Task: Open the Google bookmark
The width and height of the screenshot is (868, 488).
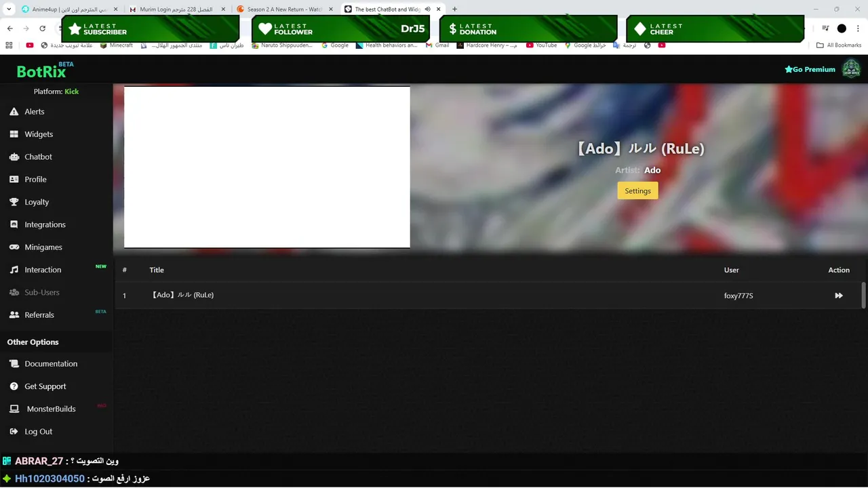Action: tap(335, 45)
